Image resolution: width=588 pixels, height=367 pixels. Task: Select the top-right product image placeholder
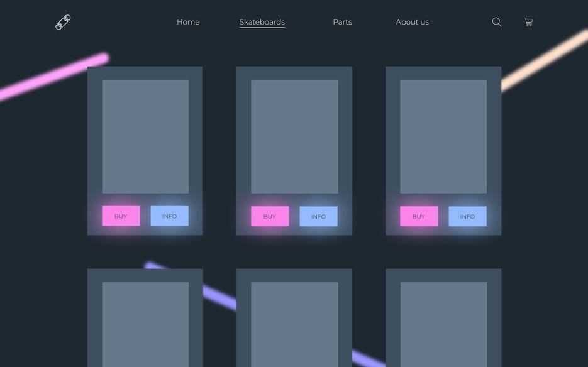(x=443, y=136)
